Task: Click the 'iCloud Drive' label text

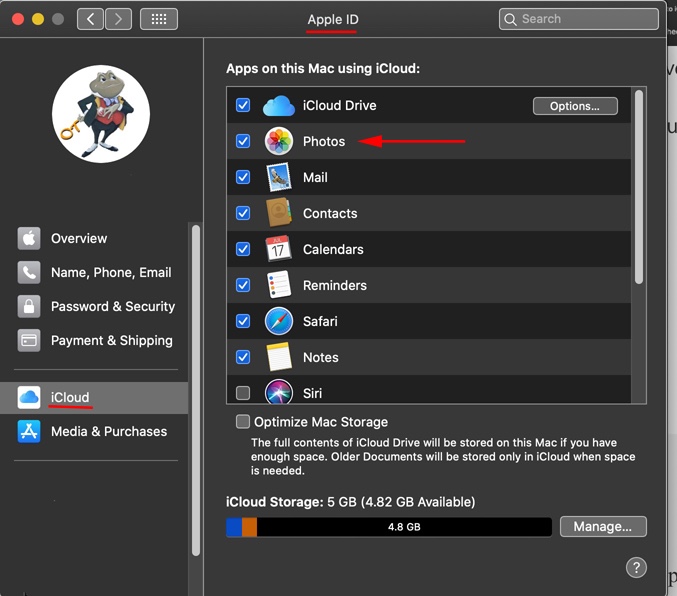Action: pos(339,105)
